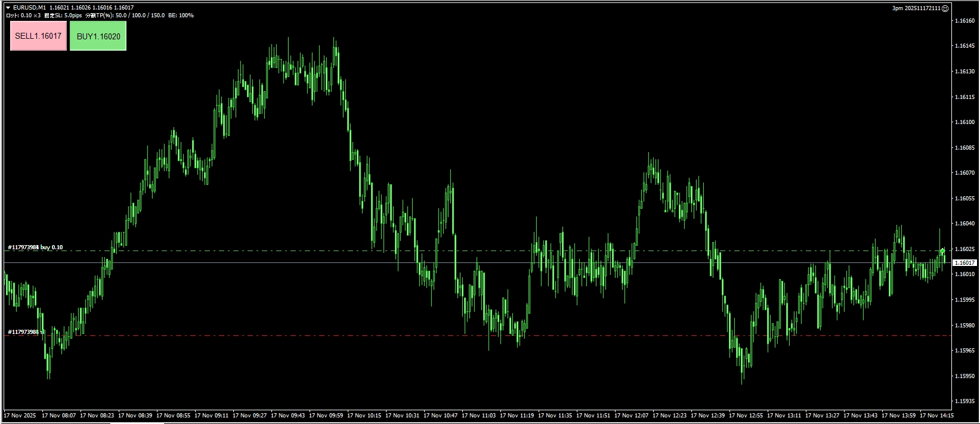Click the 1.16160 price scale label
The width and height of the screenshot is (980, 424).
click(x=965, y=21)
